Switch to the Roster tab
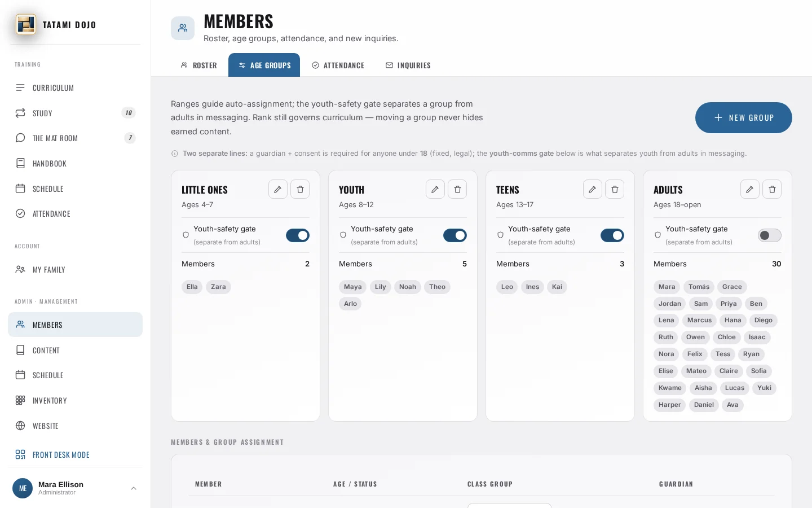 pyautogui.click(x=199, y=65)
